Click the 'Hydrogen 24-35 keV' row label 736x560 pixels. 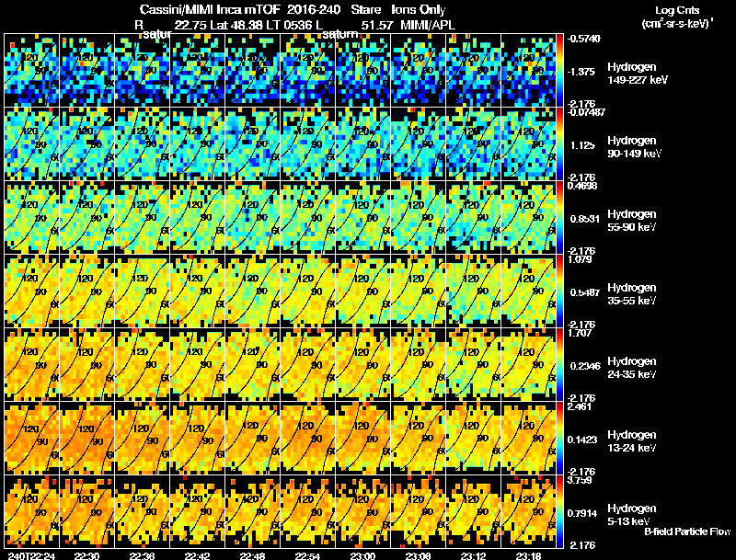[x=632, y=368]
